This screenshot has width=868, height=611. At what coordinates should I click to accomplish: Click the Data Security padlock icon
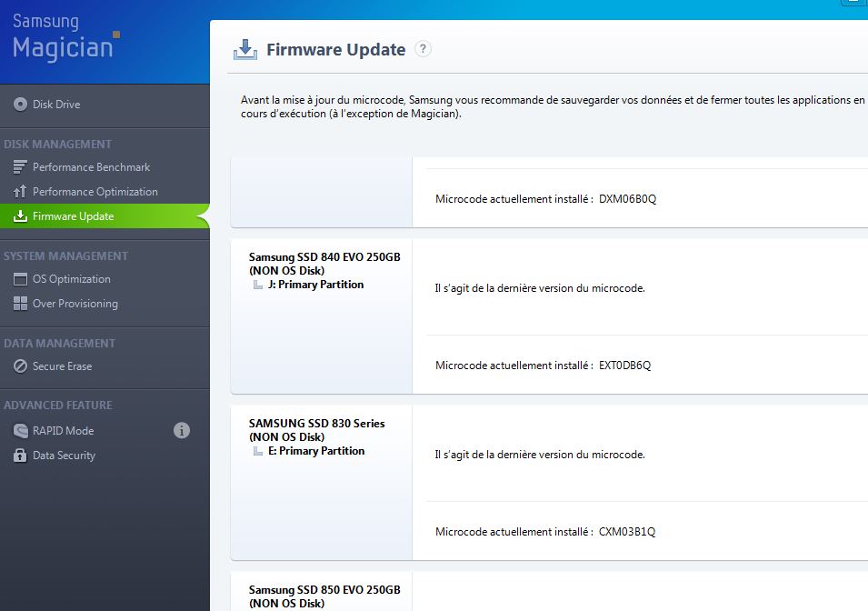[x=20, y=456]
